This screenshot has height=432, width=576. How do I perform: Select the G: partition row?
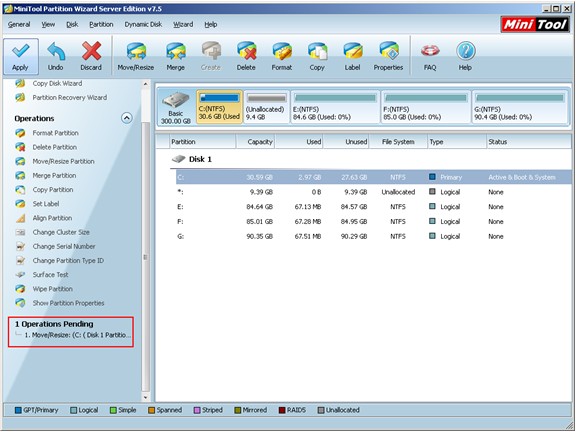[x=373, y=236]
